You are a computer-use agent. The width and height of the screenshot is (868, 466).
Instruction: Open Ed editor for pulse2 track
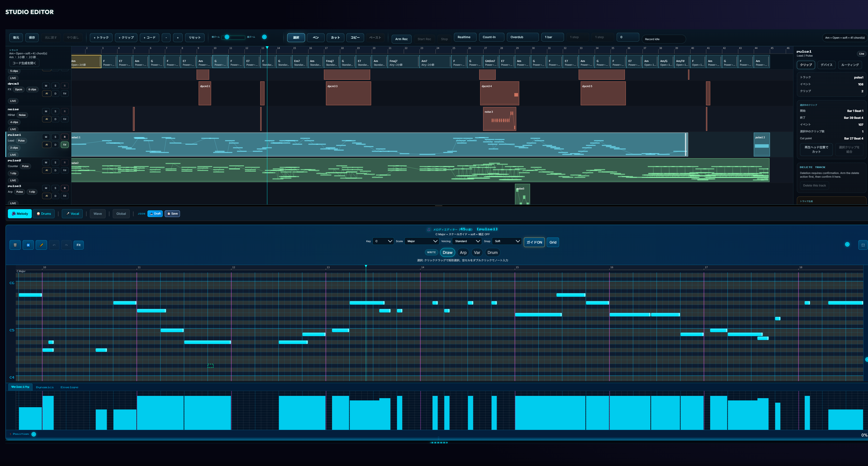pos(65,170)
